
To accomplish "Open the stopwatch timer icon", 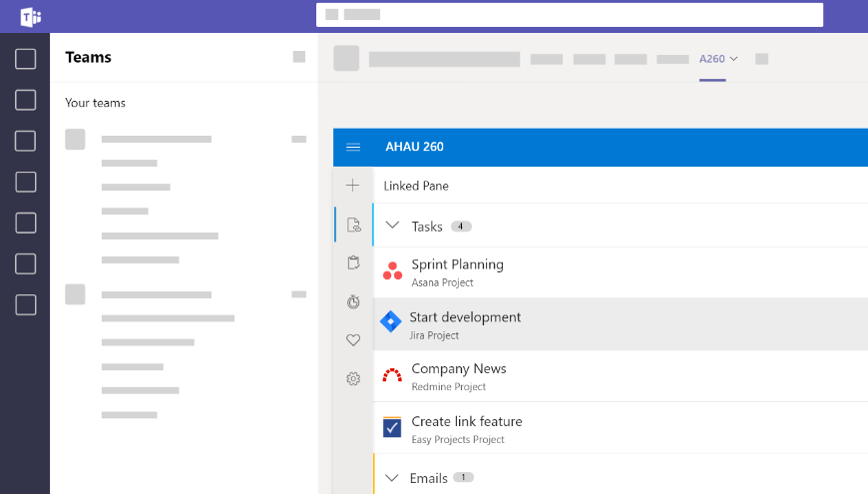I will point(353,301).
